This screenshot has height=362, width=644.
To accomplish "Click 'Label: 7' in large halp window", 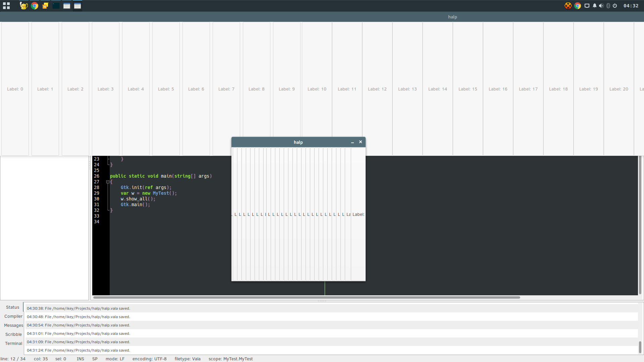I will pos(226,89).
